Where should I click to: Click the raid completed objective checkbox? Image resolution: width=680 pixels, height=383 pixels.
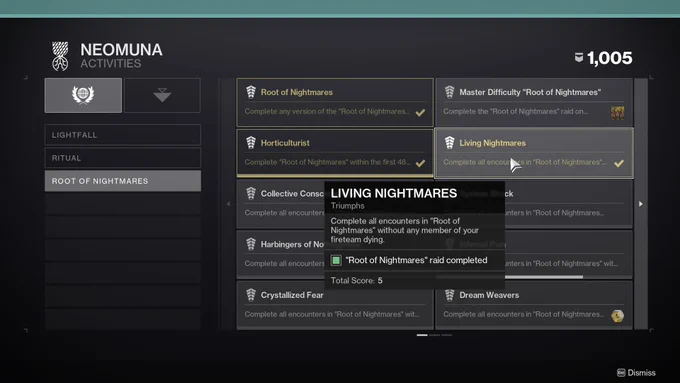[x=336, y=260]
